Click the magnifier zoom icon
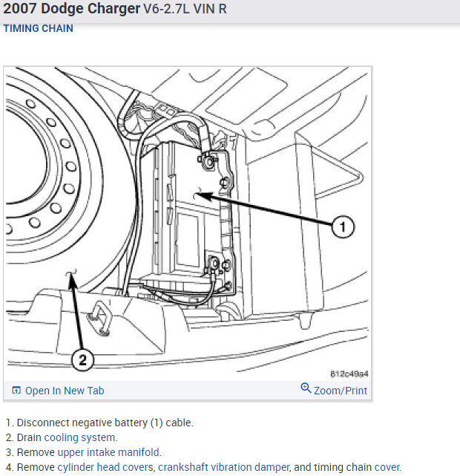Viewport: 460px width, 476px height. (x=306, y=388)
